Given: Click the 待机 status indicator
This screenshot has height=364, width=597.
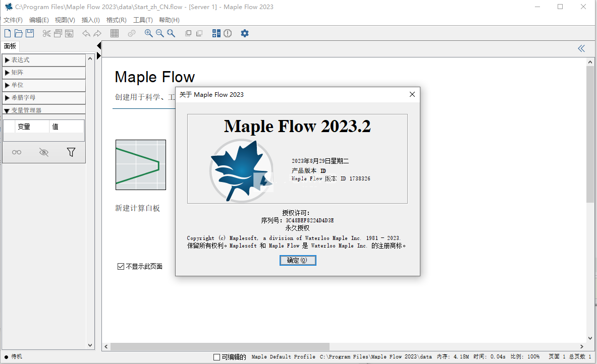Looking at the screenshot, I should tap(13, 356).
